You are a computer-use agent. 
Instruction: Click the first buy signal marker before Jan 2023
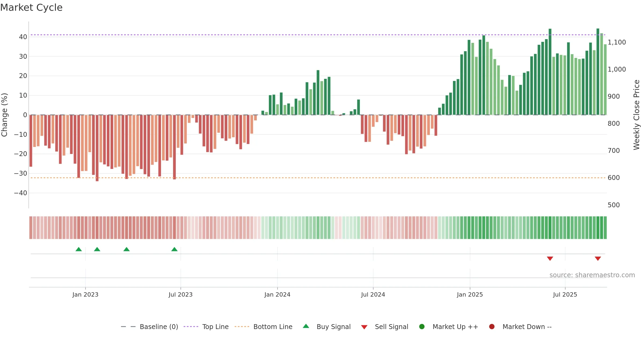tap(79, 249)
